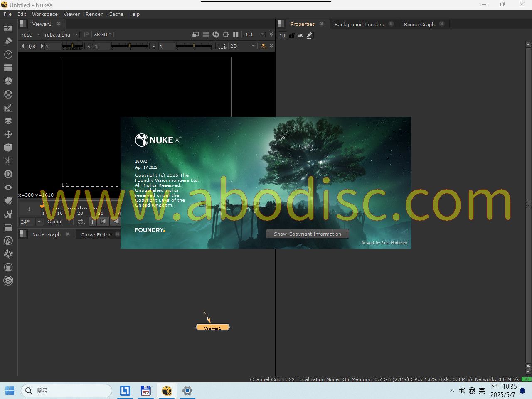Open the rgba.alpha channel dropdown
Screen dimensions: 532x399
point(61,34)
